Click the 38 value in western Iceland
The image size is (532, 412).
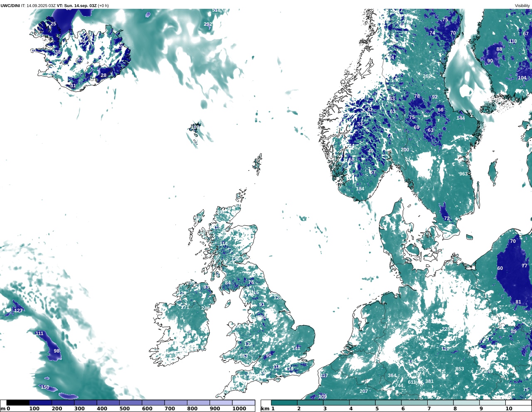click(x=58, y=52)
